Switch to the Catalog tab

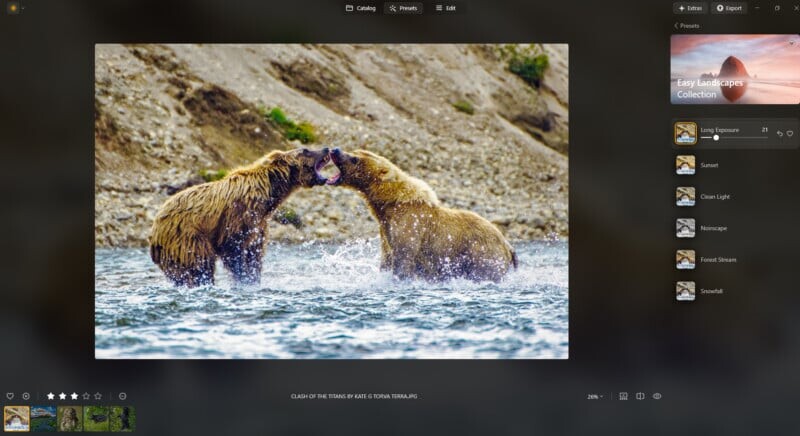click(361, 8)
